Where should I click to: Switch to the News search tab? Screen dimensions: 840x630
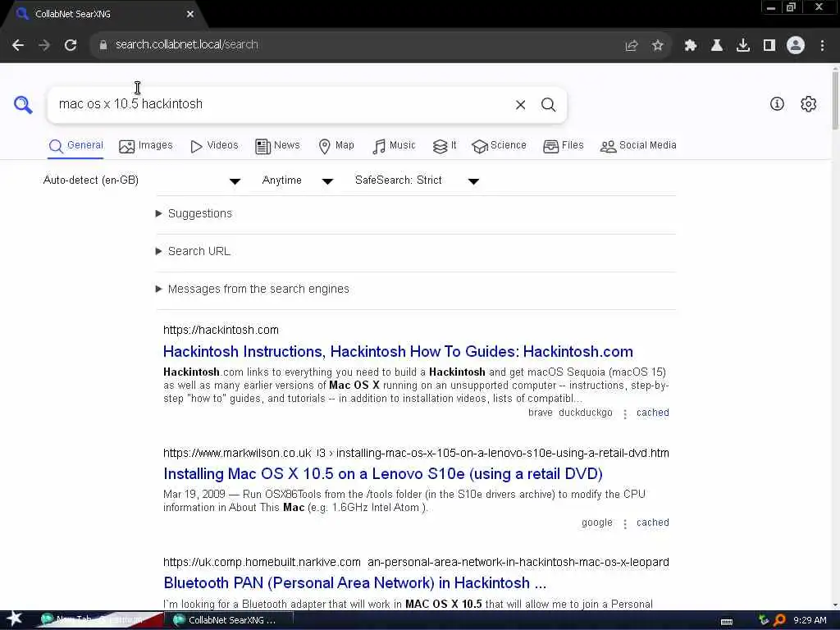tap(277, 146)
